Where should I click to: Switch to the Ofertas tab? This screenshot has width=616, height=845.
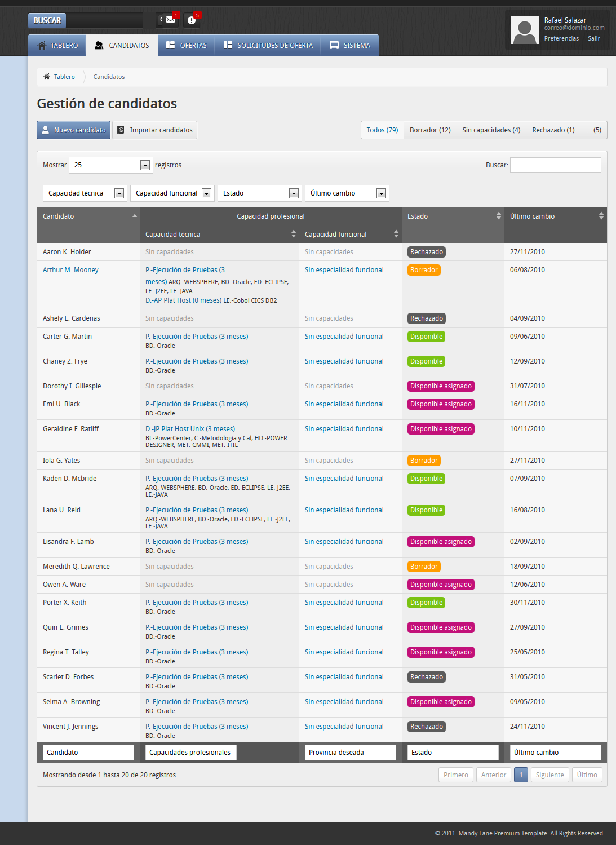(187, 46)
